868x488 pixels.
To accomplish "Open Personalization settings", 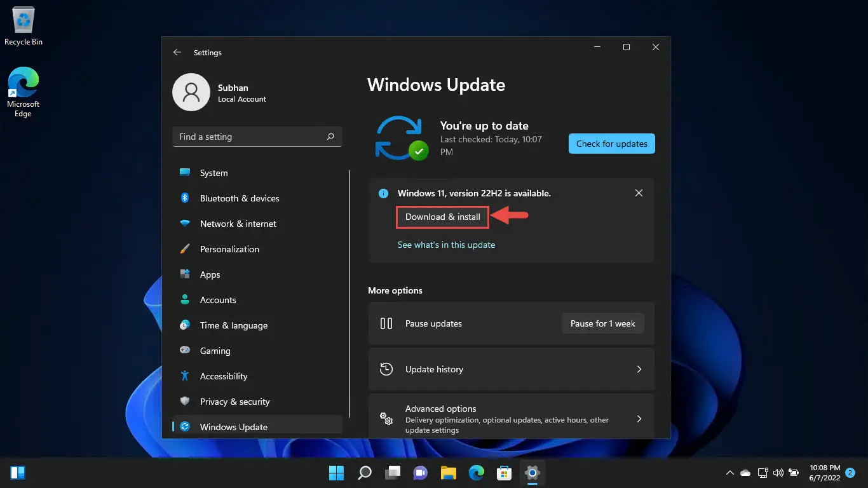I will (x=257, y=249).
